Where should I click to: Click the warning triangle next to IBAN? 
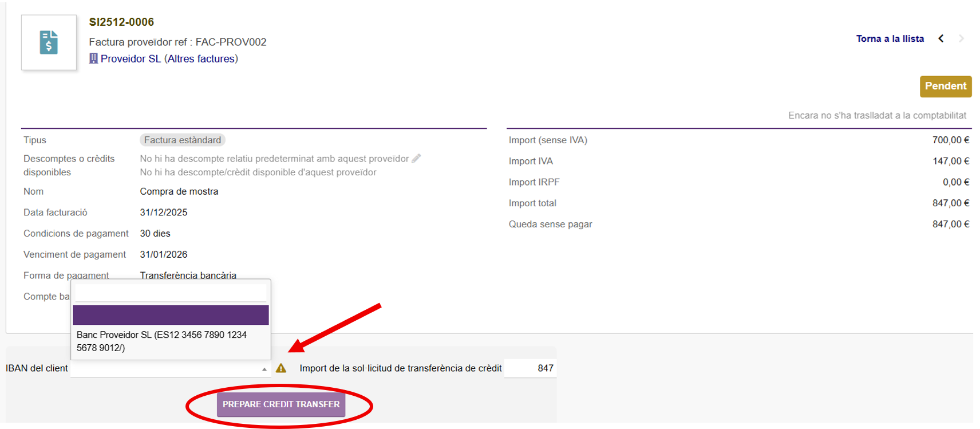point(281,368)
